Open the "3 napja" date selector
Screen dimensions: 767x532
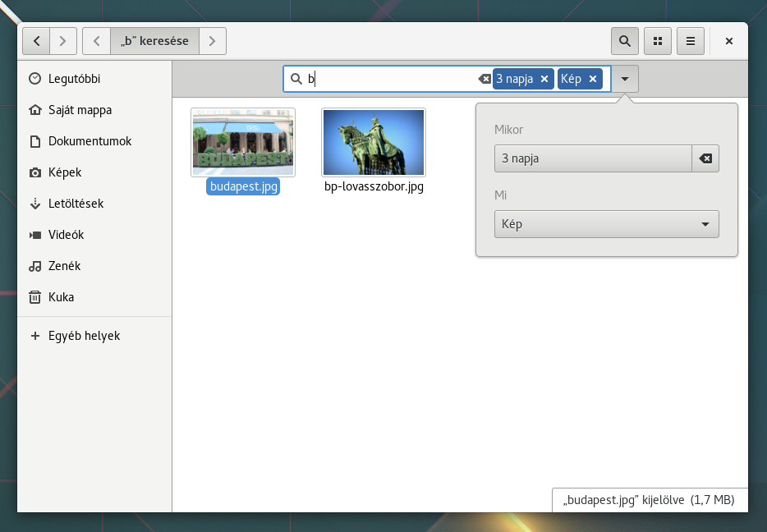point(592,158)
